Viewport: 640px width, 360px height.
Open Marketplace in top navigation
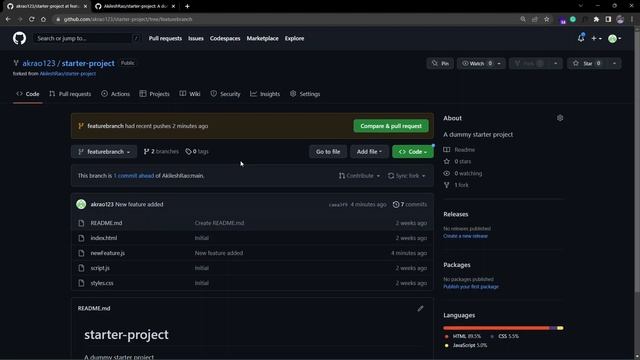click(262, 38)
